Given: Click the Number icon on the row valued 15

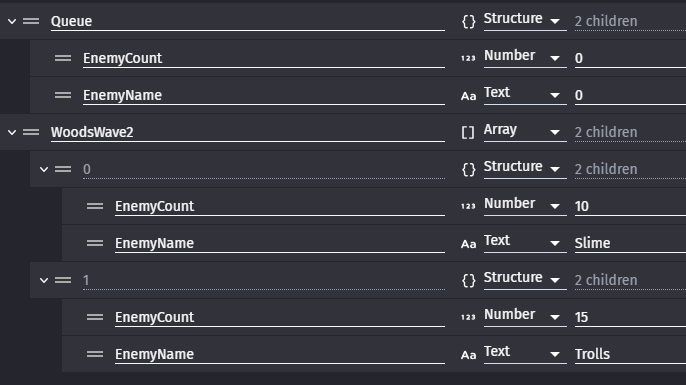Looking at the screenshot, I should pyautogui.click(x=468, y=317).
